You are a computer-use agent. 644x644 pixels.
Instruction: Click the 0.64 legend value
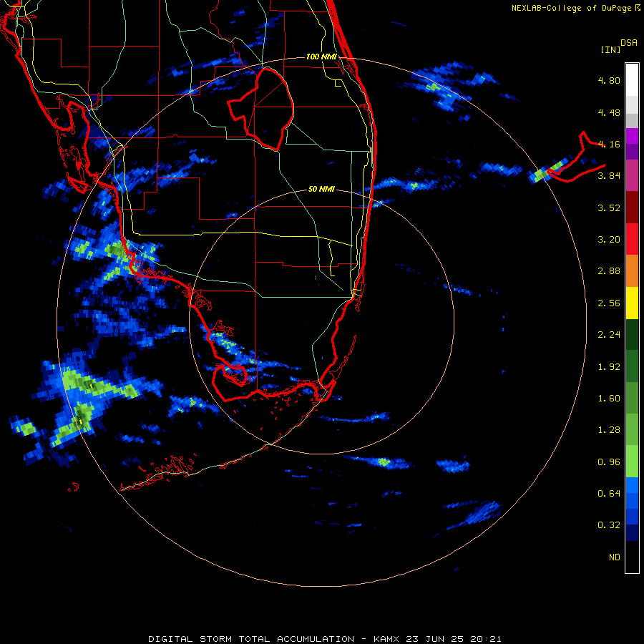(x=609, y=494)
